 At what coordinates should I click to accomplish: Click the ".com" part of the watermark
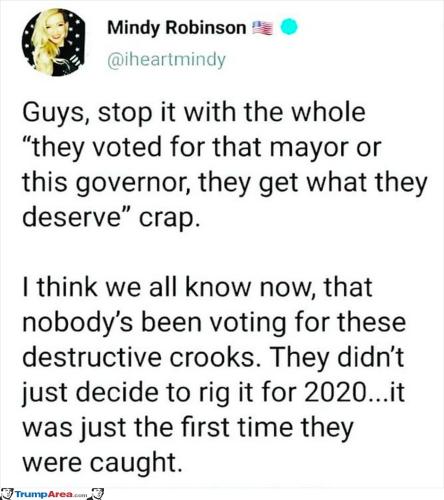pos(81,495)
